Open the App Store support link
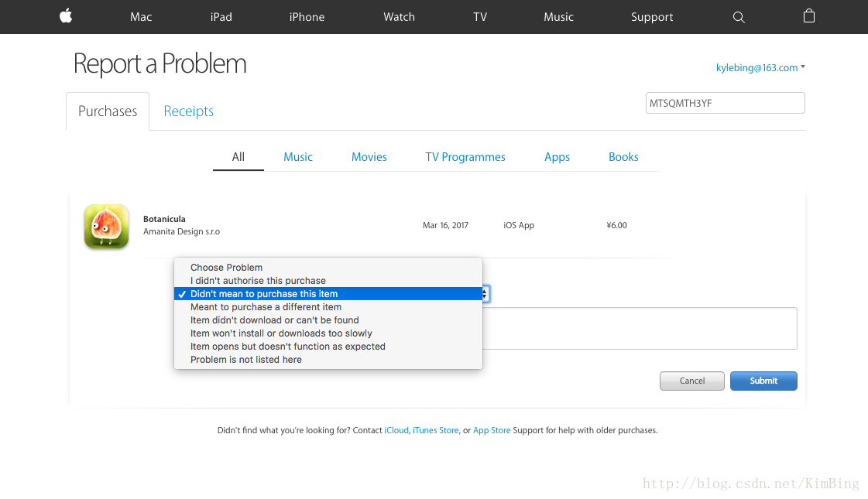 tap(492, 430)
